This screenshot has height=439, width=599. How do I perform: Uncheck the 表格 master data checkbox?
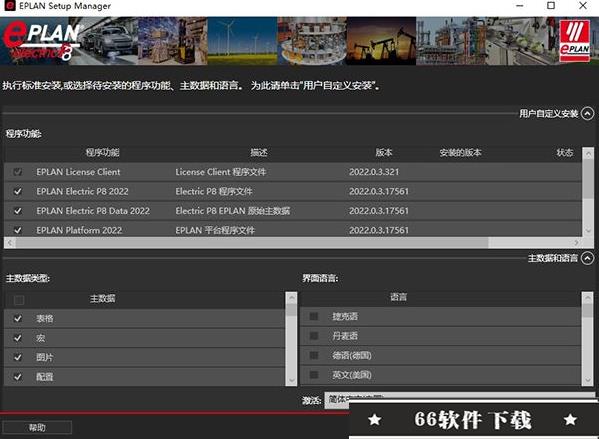pyautogui.click(x=18, y=318)
